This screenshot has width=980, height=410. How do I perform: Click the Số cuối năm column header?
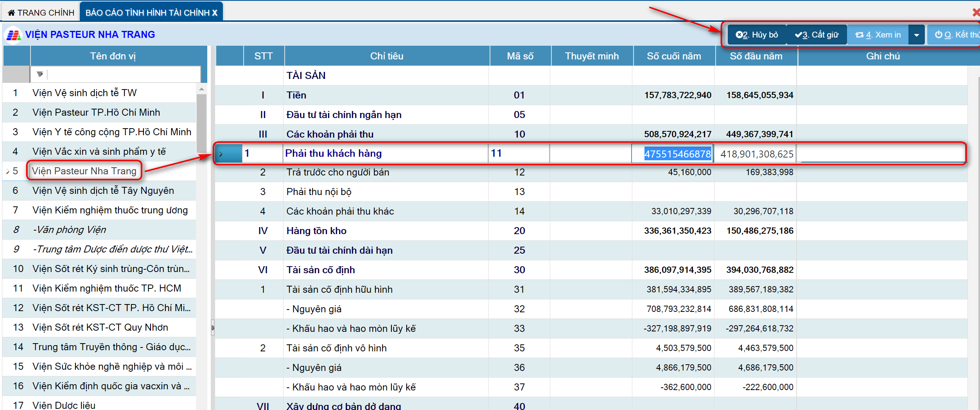tap(673, 56)
